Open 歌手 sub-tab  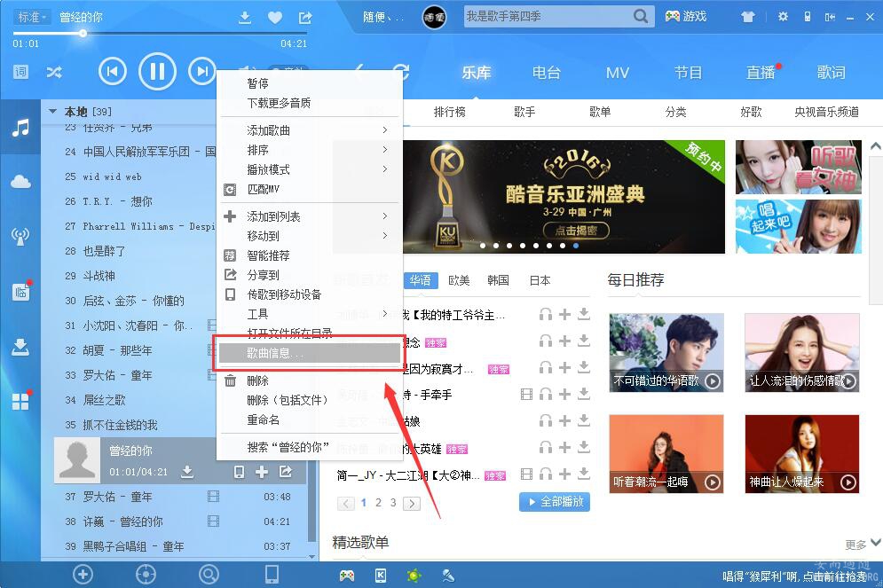click(x=524, y=112)
